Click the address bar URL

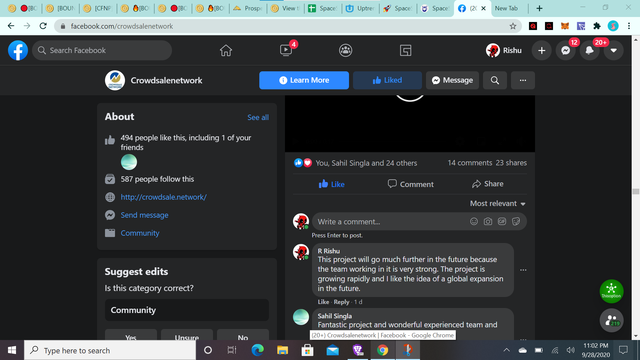coord(122,26)
